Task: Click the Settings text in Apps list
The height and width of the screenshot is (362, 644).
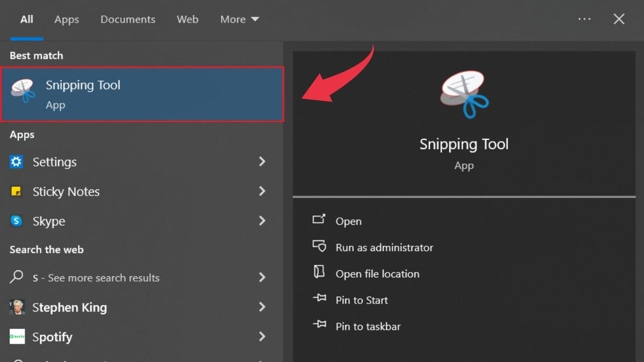Action: click(x=55, y=162)
